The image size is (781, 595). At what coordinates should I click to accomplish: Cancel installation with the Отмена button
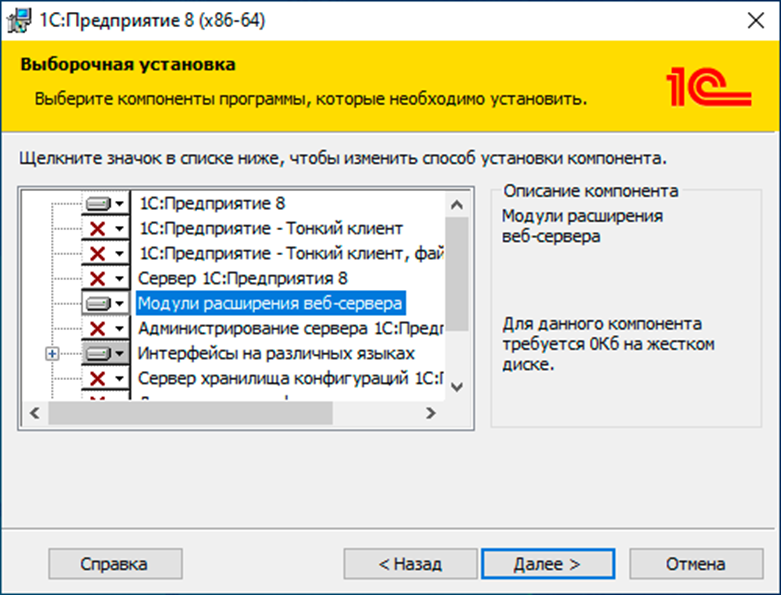coord(694,564)
